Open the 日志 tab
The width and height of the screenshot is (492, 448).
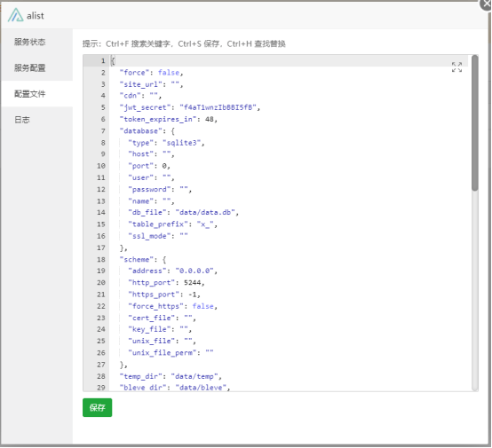click(x=22, y=120)
